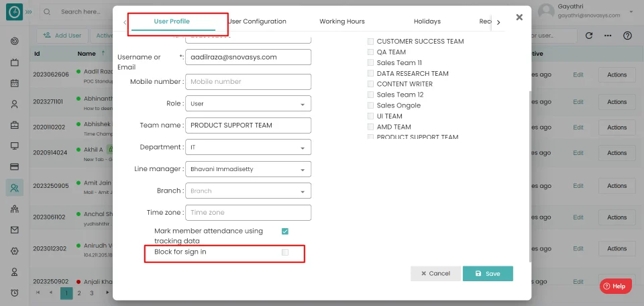Check the Sales Ongole checkbox

(x=370, y=105)
